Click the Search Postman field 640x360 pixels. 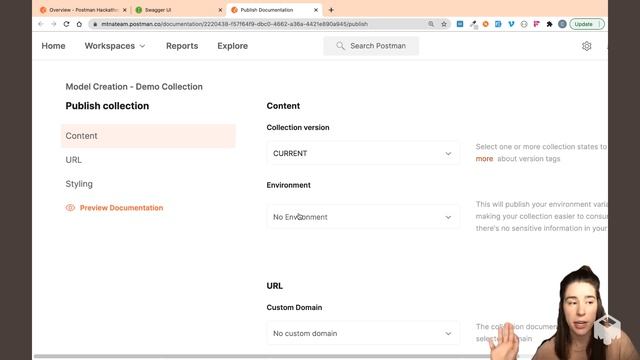[371, 46]
